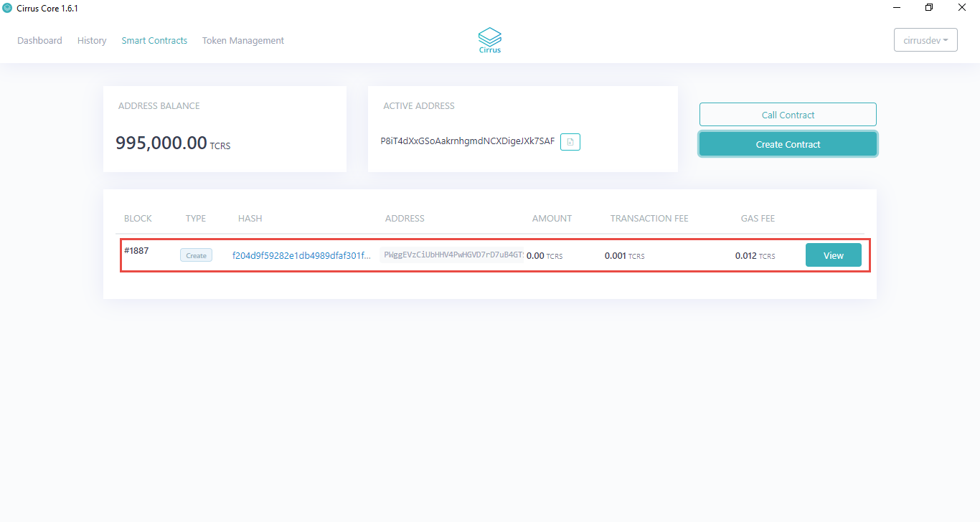Click the ADDRESS BALANCE card
Viewport: 980px width, 522px height.
click(225, 128)
